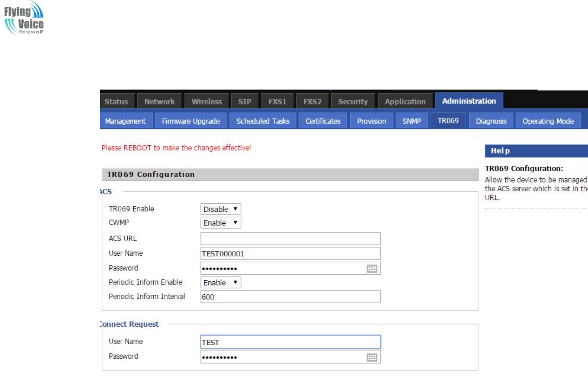
Task: Open the CWMP dropdown
Action: tap(221, 223)
